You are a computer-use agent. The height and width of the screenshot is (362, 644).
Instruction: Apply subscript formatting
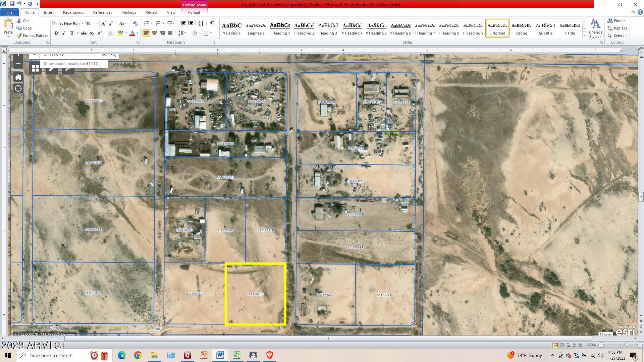click(x=92, y=33)
